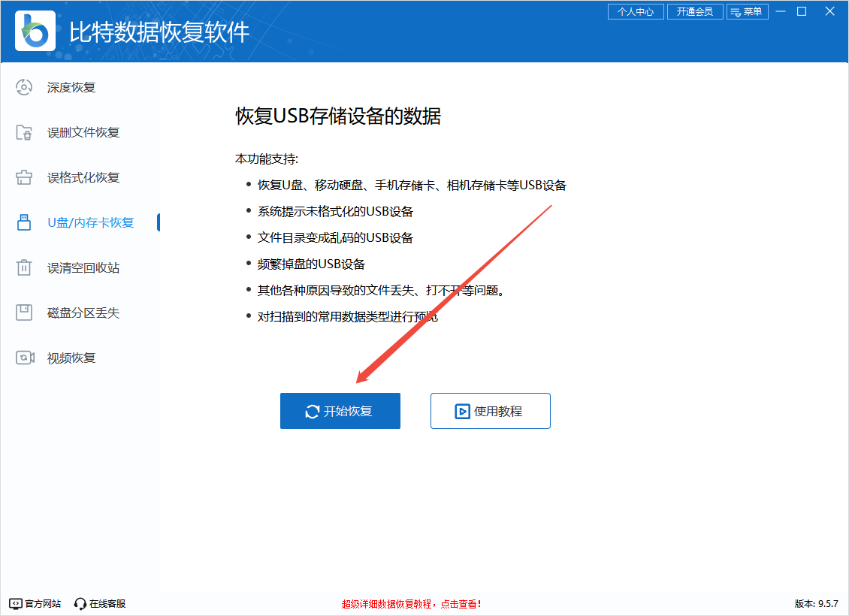The height and width of the screenshot is (616, 849).
Task: Click the 本功能支持: label
Action: pyautogui.click(x=267, y=159)
